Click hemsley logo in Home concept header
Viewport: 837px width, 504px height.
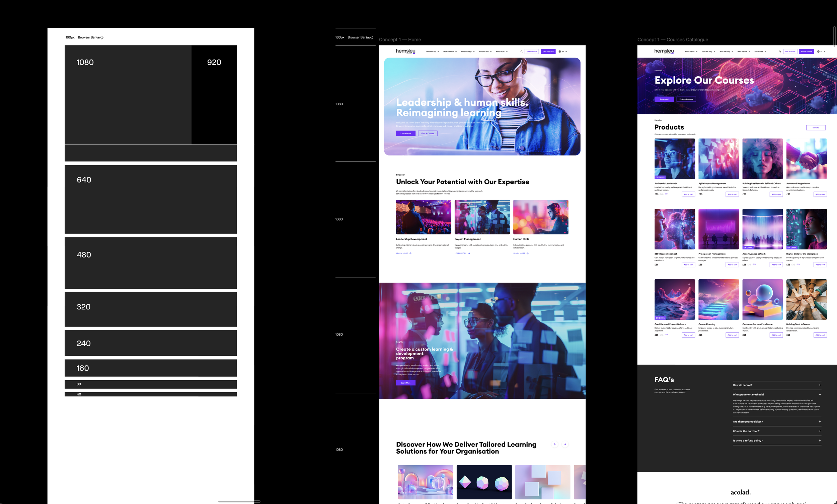pos(405,51)
